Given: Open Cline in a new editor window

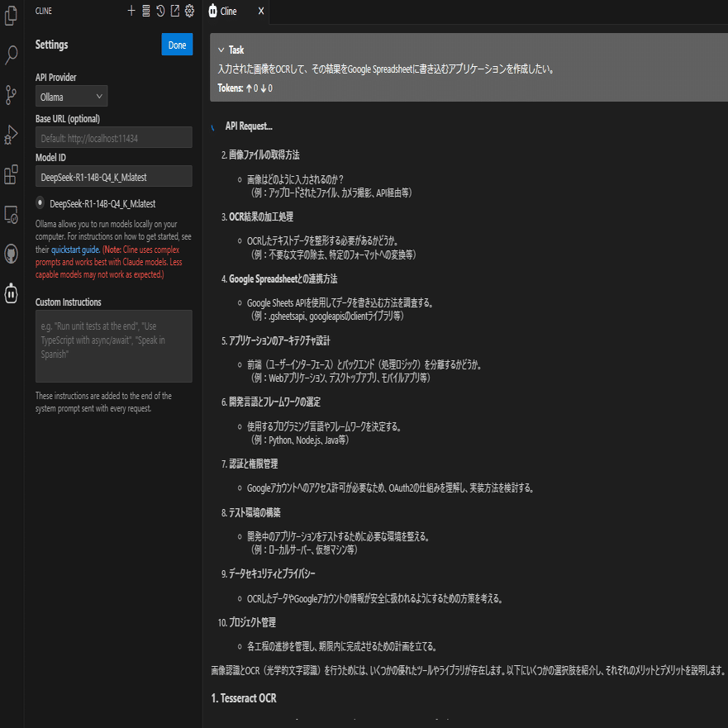Looking at the screenshot, I should click(x=174, y=11).
